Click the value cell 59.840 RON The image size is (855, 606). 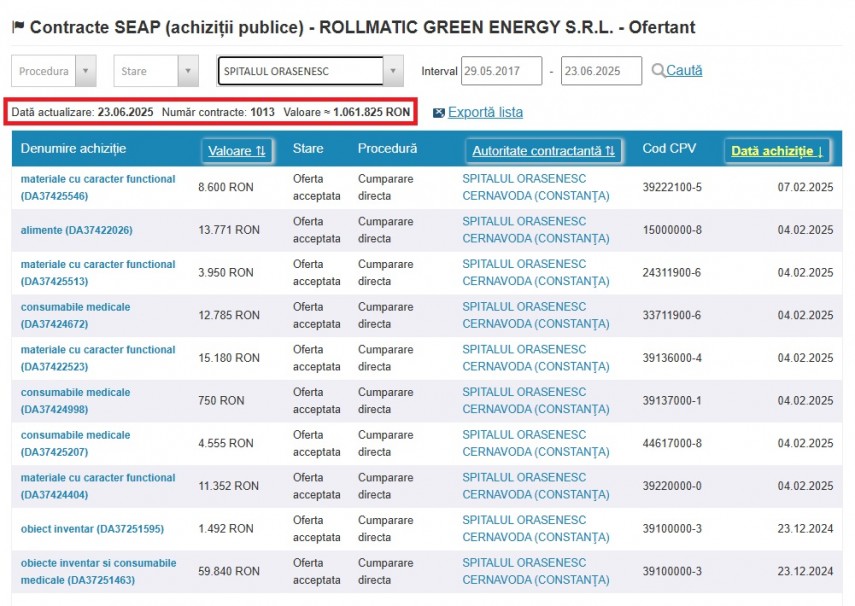coord(229,572)
